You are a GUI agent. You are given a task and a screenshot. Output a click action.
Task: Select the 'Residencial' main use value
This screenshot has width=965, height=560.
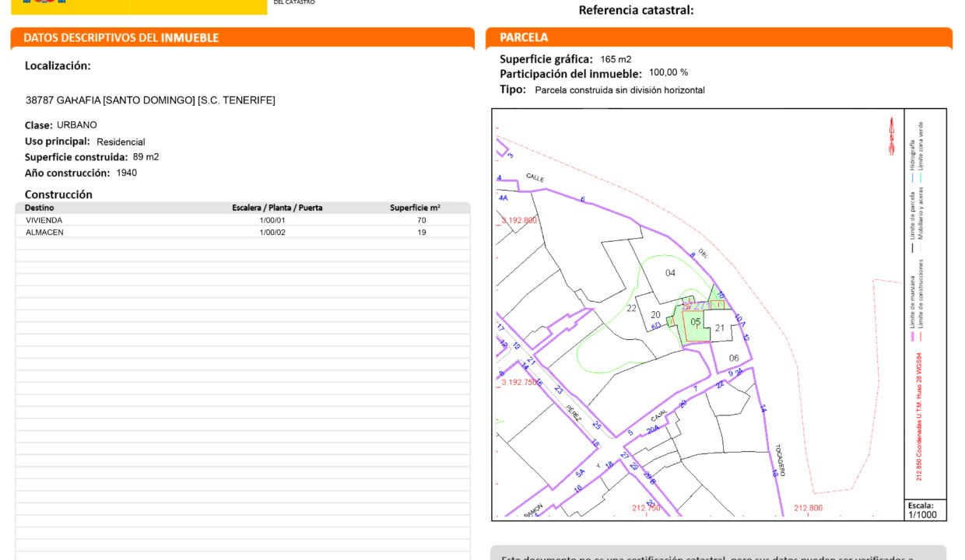(x=121, y=142)
